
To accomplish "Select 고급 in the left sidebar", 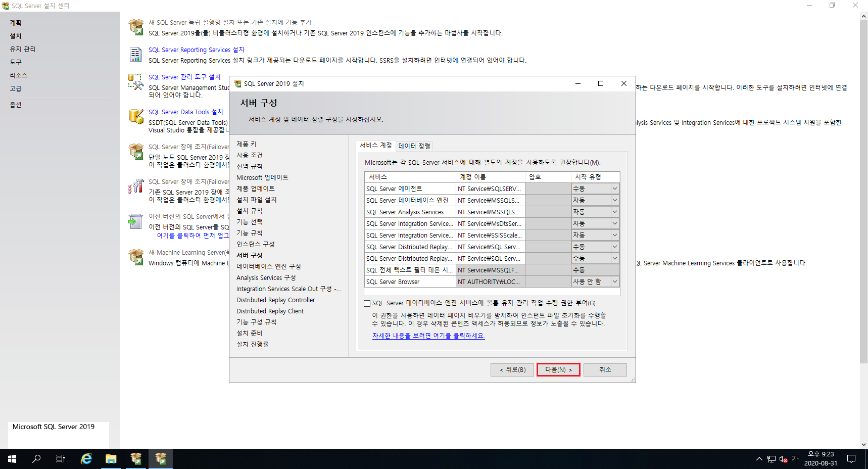I will pyautogui.click(x=16, y=88).
